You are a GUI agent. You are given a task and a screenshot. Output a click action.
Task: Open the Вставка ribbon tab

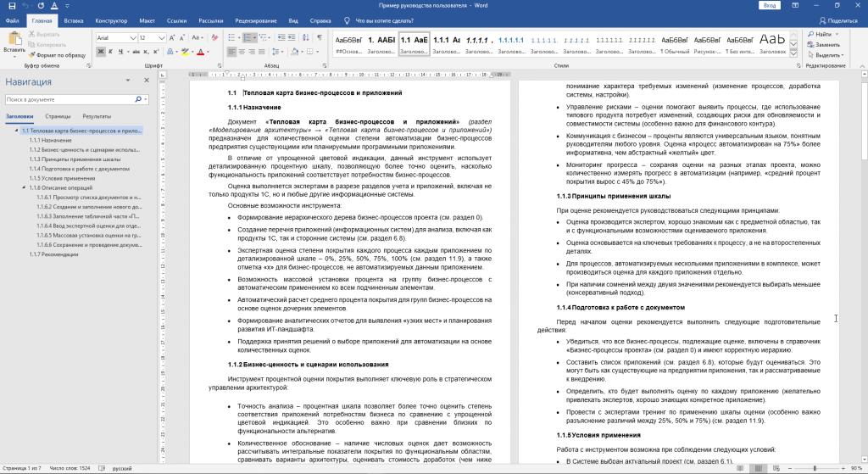click(x=74, y=20)
